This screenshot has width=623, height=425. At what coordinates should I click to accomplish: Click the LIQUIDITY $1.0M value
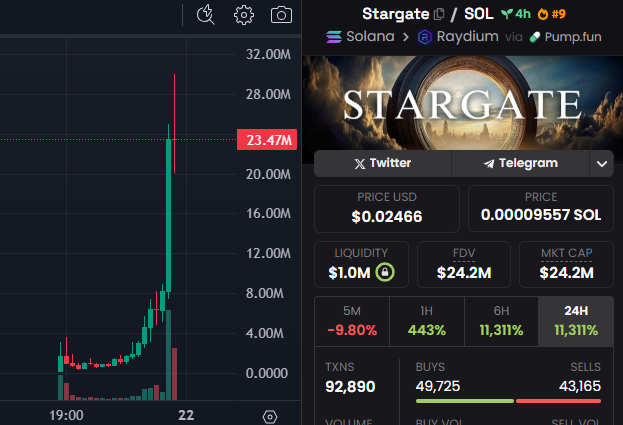coord(349,273)
